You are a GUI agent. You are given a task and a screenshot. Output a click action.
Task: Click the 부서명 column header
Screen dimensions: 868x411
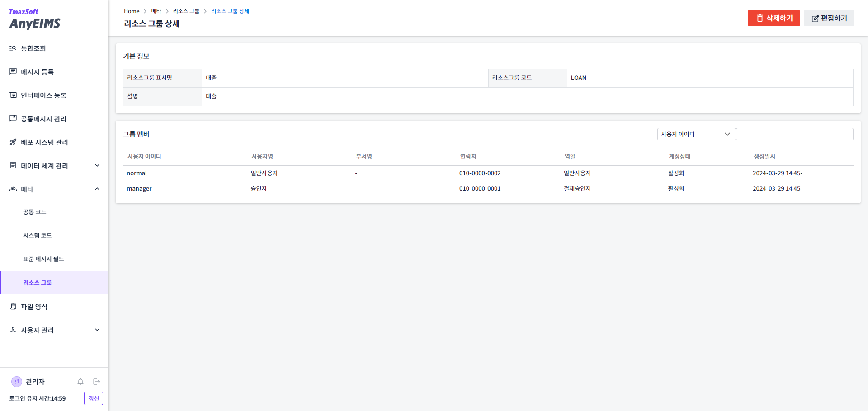363,156
